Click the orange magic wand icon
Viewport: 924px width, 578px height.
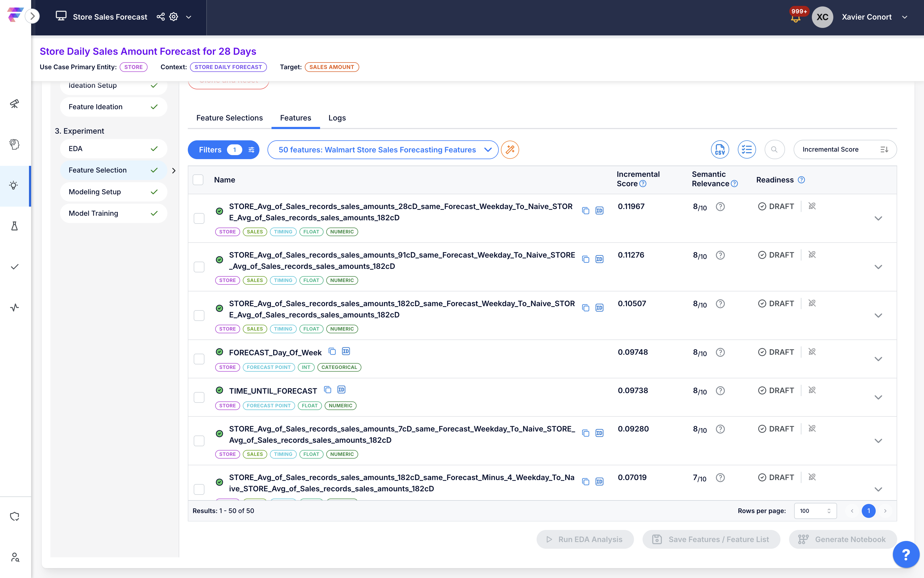[510, 149]
